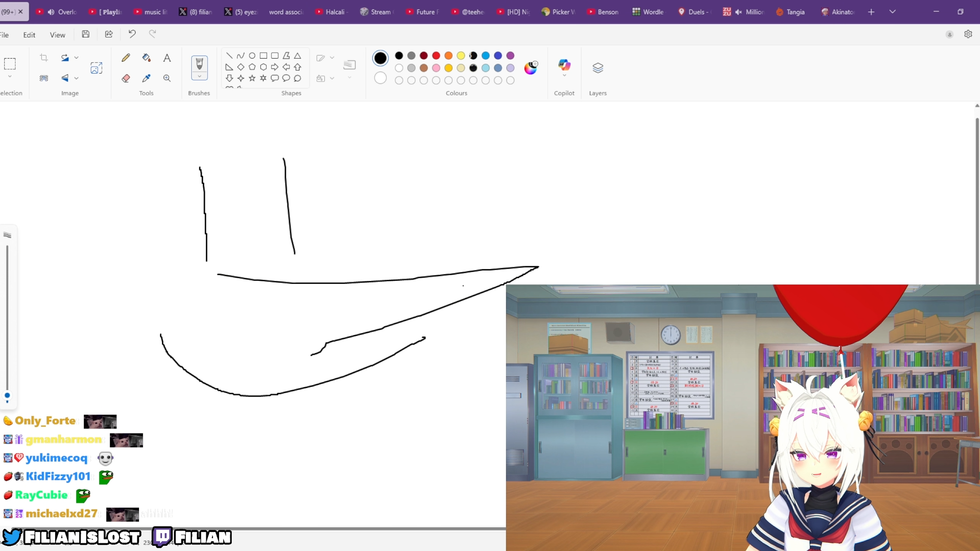The image size is (980, 551).
Task: Choose the Curve shape
Action: (x=241, y=56)
